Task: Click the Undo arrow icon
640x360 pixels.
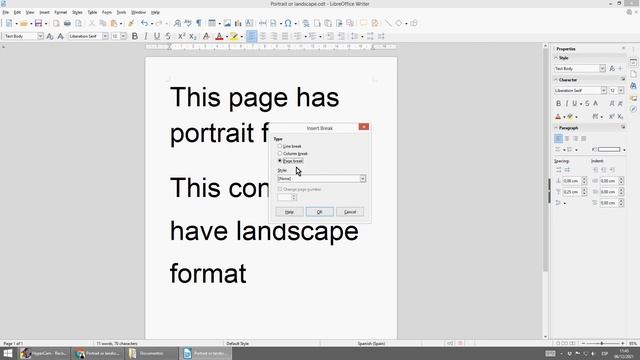Action: (x=144, y=23)
